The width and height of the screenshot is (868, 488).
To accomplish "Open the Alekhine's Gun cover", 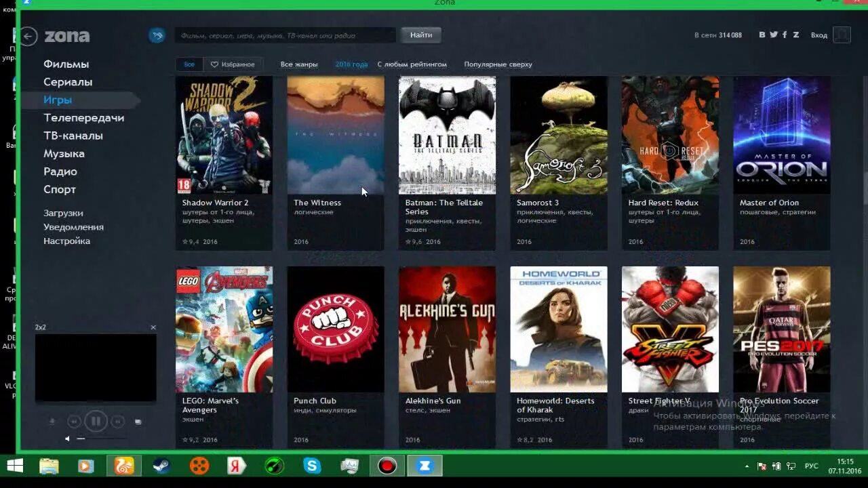I will 447,329.
